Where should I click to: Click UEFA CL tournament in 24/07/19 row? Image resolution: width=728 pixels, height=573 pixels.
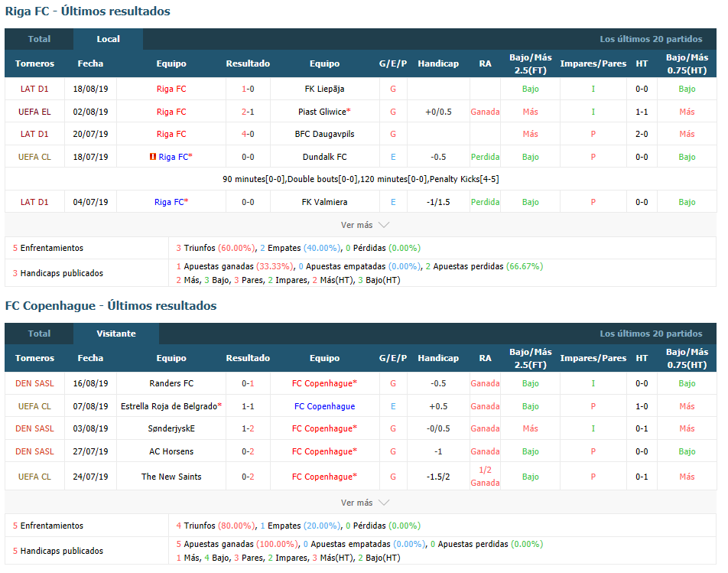pyautogui.click(x=34, y=477)
